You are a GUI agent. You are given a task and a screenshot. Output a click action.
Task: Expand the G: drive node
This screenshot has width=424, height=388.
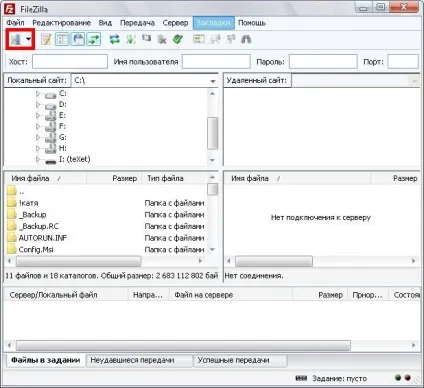click(38, 137)
